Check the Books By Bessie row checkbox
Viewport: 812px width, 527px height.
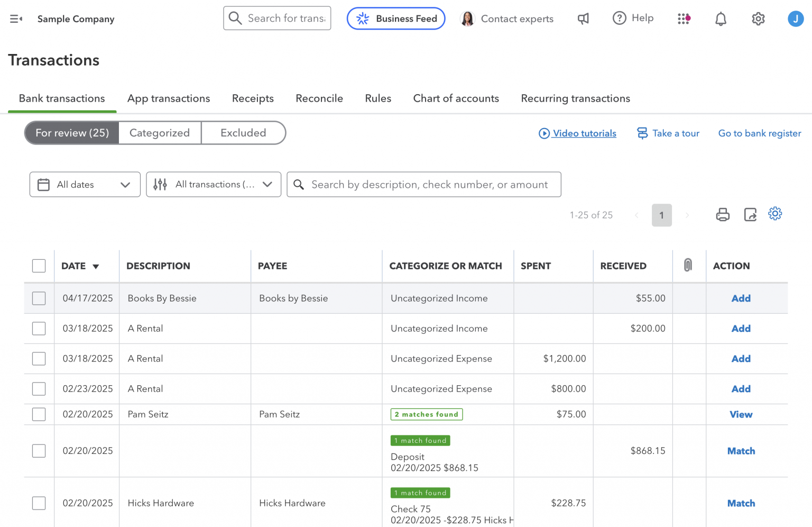point(39,298)
